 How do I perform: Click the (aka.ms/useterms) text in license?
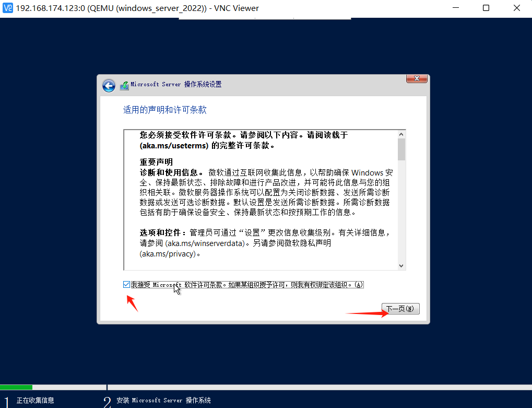174,146
